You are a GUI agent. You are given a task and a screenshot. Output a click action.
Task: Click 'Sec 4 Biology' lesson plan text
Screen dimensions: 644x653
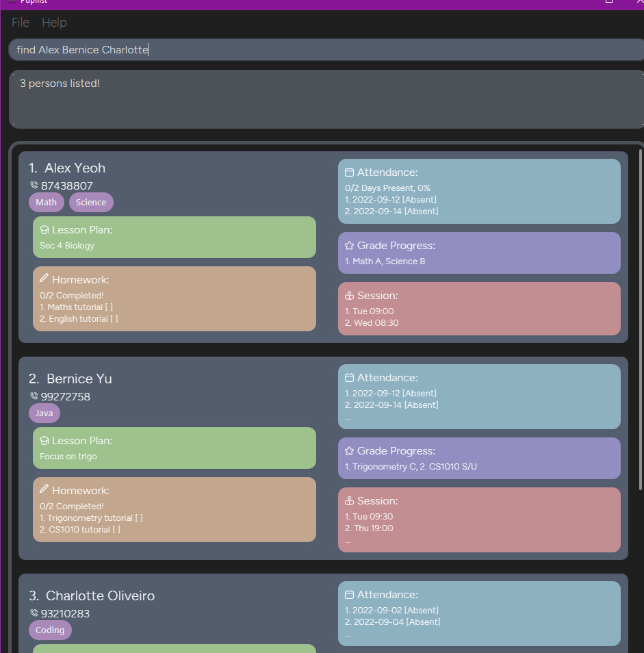(x=67, y=246)
